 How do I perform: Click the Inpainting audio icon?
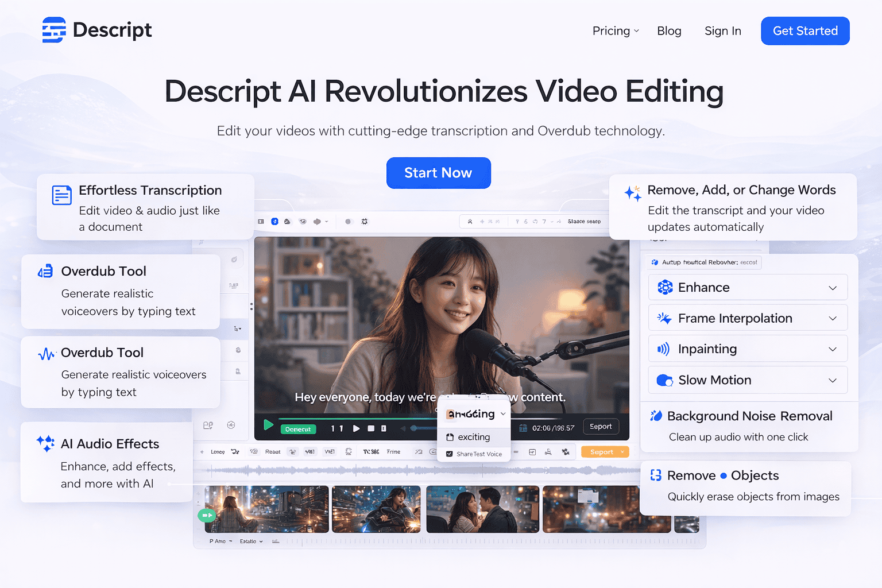pos(664,348)
